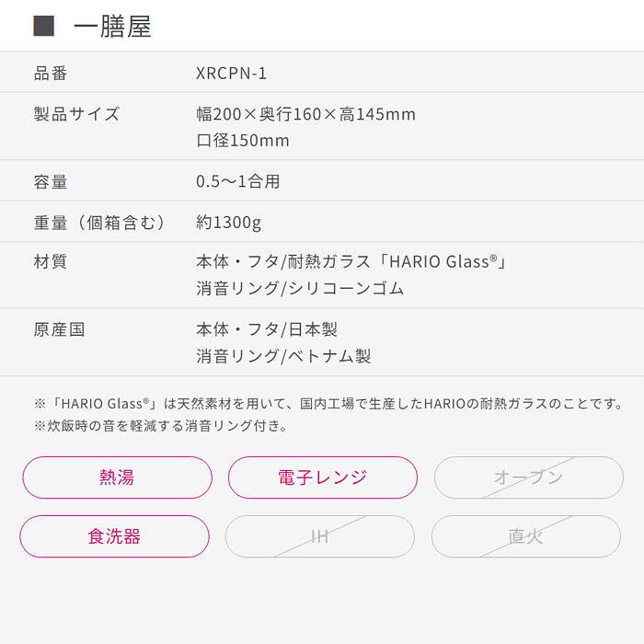This screenshot has width=644, height=644.
Task: Click the HARIO Glass material description line
Action: [x=351, y=261]
